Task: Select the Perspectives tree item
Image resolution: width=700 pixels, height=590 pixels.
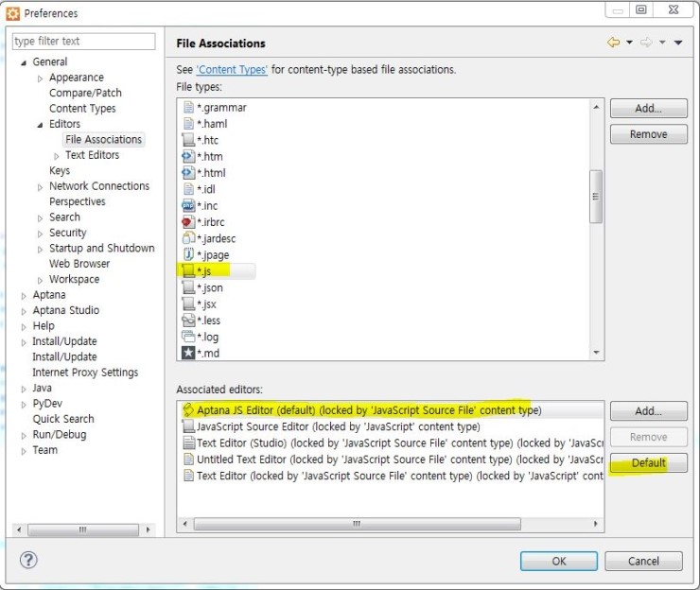Action: point(78,201)
